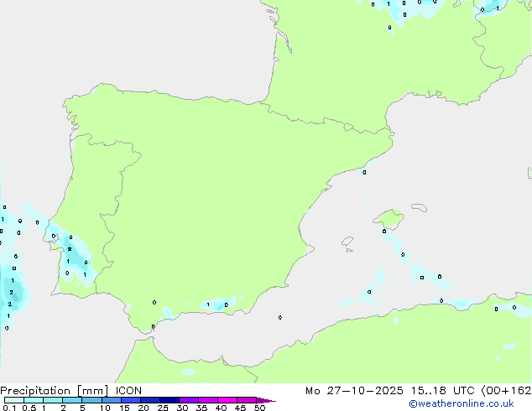The height and width of the screenshot is (411, 532).
Task: Pick the 30 mm purple legend swatch
Action: pos(190,400)
